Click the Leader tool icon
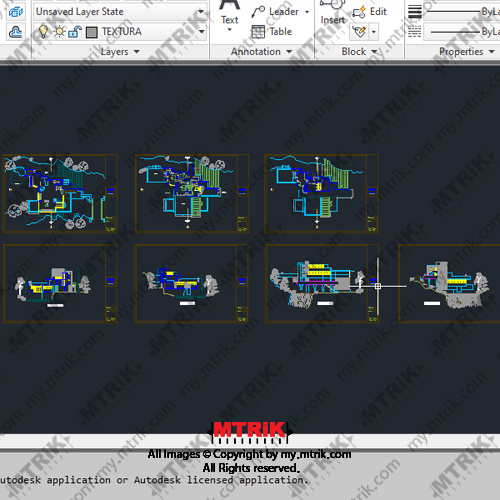500x500 pixels. (x=258, y=12)
